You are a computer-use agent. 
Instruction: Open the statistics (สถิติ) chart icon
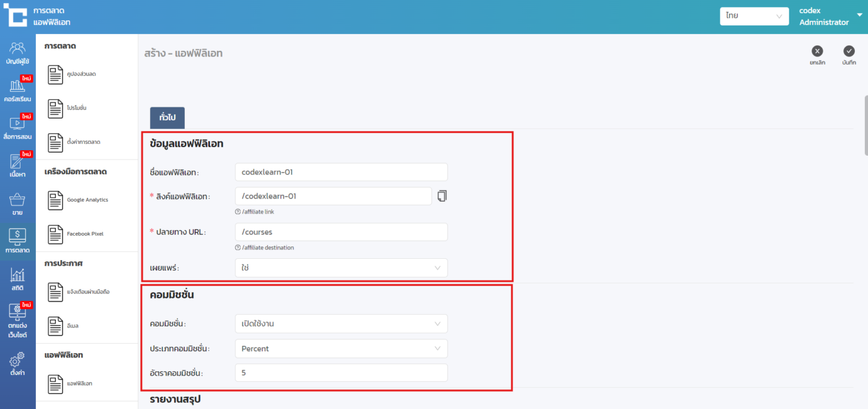coord(17,279)
